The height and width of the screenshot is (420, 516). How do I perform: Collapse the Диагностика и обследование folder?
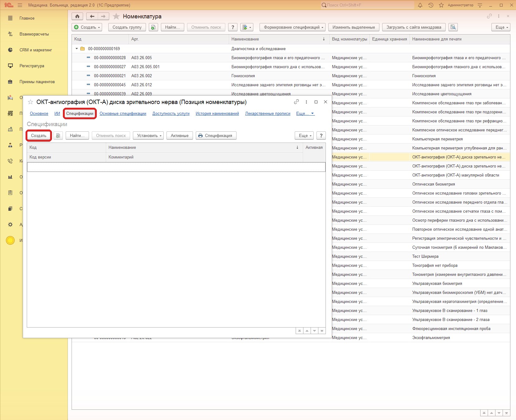point(77,49)
